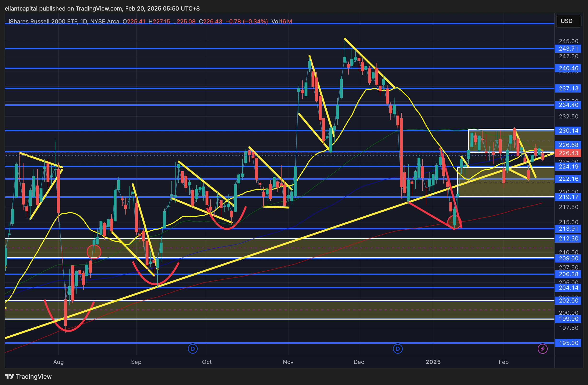Click the red circle annotation in mid-August
The image size is (588, 385).
pyautogui.click(x=94, y=252)
